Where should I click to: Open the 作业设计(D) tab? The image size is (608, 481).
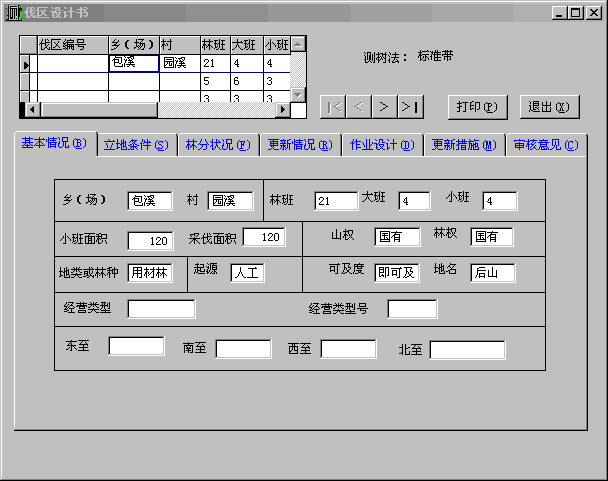tap(382, 145)
